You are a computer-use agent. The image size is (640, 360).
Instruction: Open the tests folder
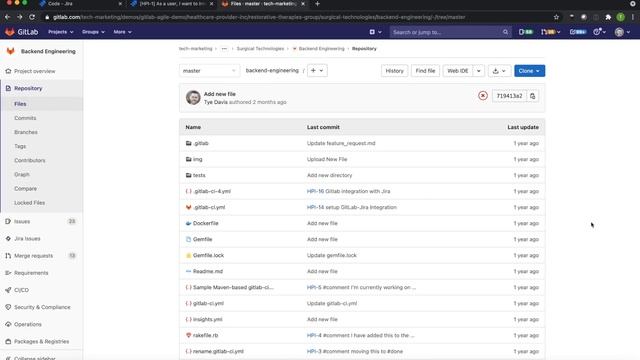point(199,175)
